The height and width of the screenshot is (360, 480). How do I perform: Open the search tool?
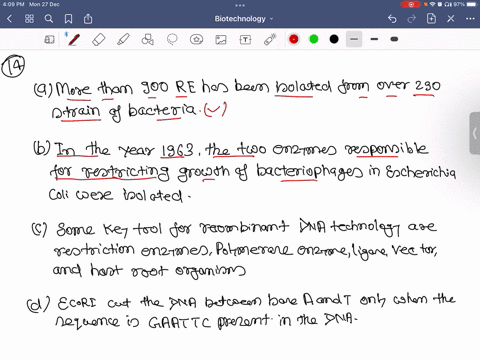click(49, 19)
